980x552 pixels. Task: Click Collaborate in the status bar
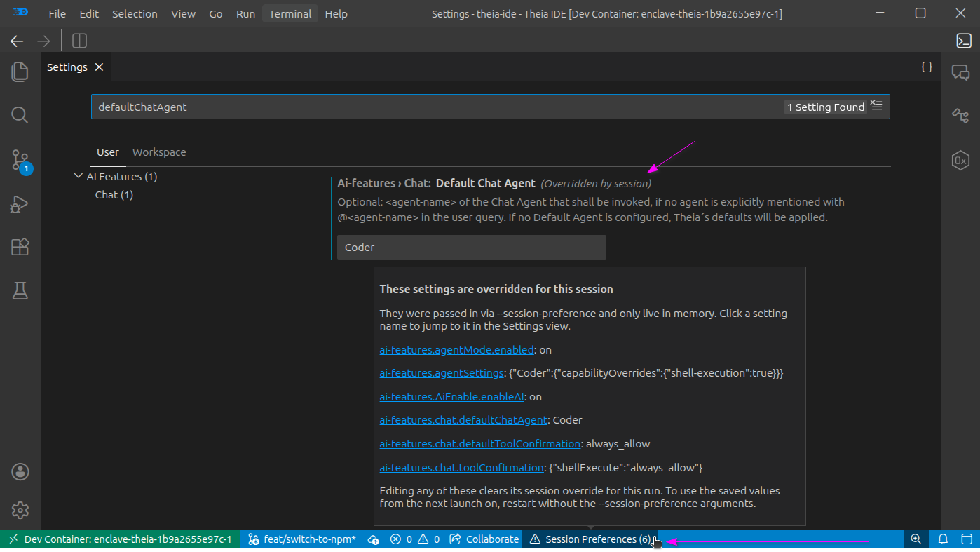484,539
